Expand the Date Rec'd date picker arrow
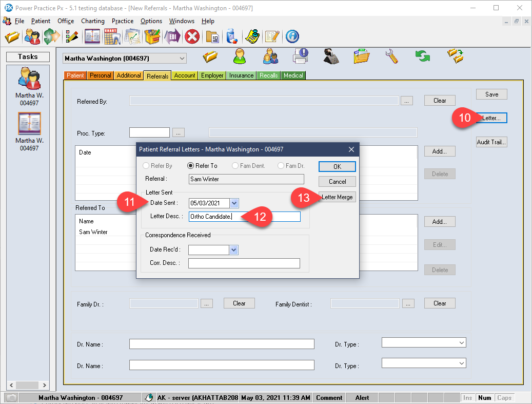The width and height of the screenshot is (532, 404). (x=234, y=250)
